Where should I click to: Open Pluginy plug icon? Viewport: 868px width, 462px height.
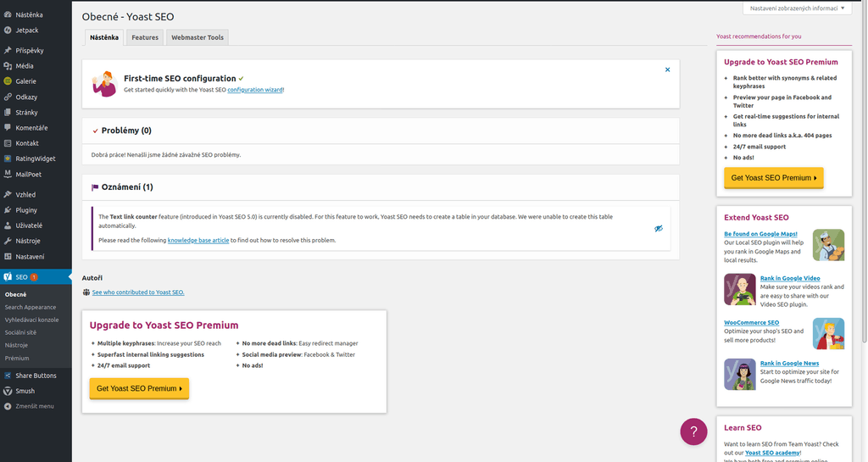[x=8, y=210]
